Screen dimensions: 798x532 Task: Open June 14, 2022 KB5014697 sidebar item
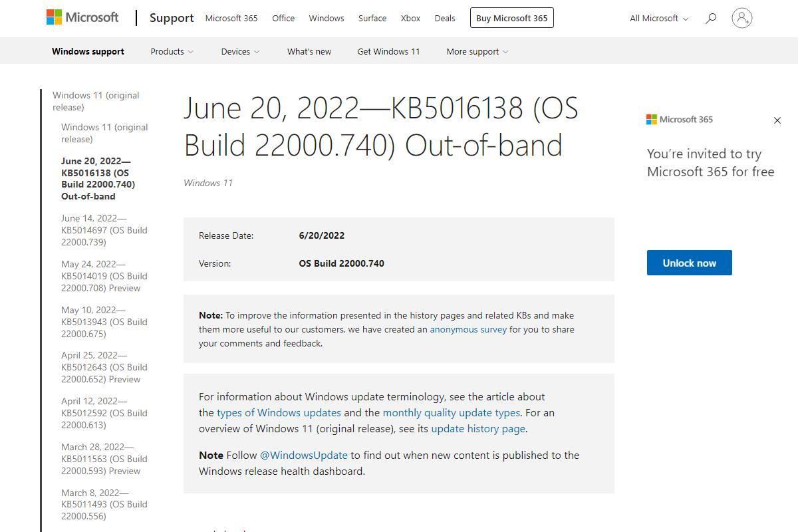click(x=104, y=230)
